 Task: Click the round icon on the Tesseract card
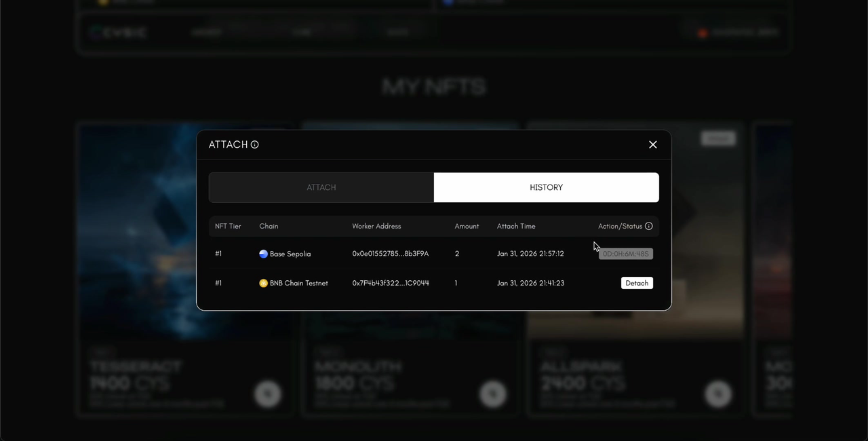268,394
